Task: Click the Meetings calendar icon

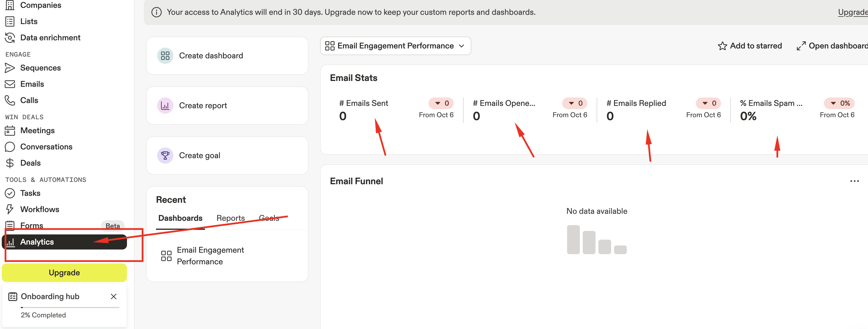Action: pos(10,131)
